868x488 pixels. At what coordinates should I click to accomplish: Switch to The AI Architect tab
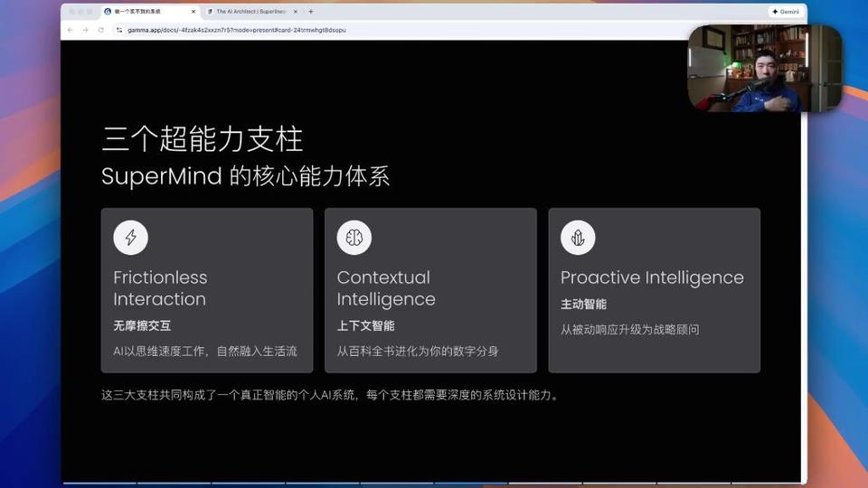tap(252, 11)
